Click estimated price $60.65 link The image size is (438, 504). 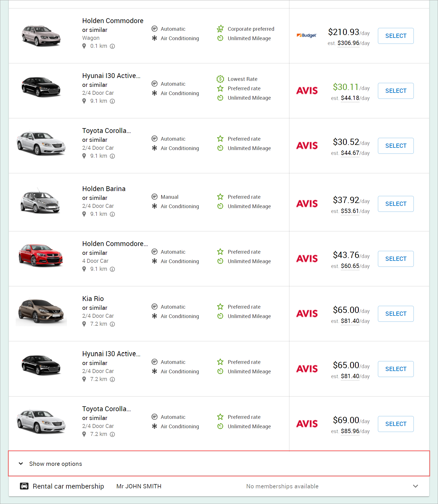pos(350,266)
